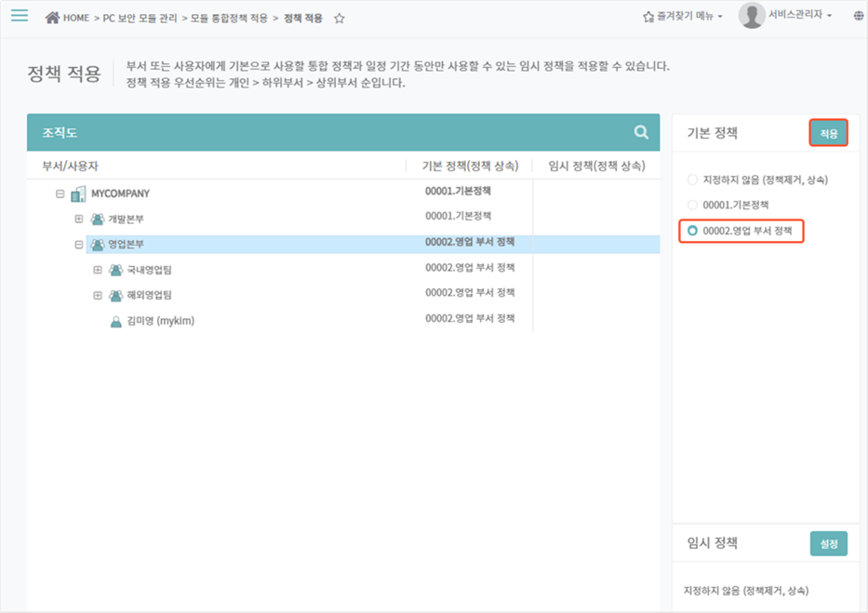The width and height of the screenshot is (868, 613).
Task: Click the 설정 button for 임시 정책
Action: pos(828,543)
